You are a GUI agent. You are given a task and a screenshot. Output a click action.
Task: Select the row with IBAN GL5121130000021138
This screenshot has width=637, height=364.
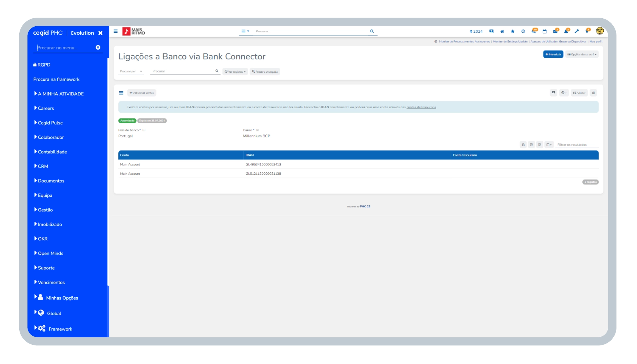[358, 174]
